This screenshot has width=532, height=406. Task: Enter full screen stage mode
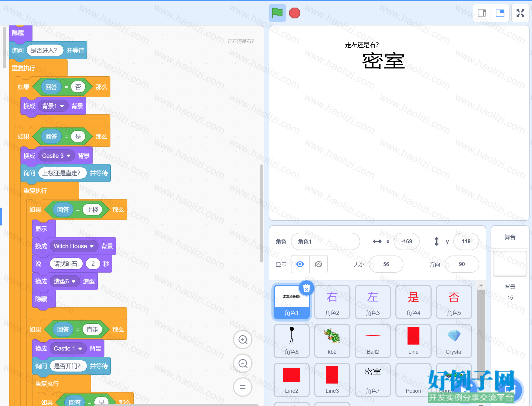point(520,13)
